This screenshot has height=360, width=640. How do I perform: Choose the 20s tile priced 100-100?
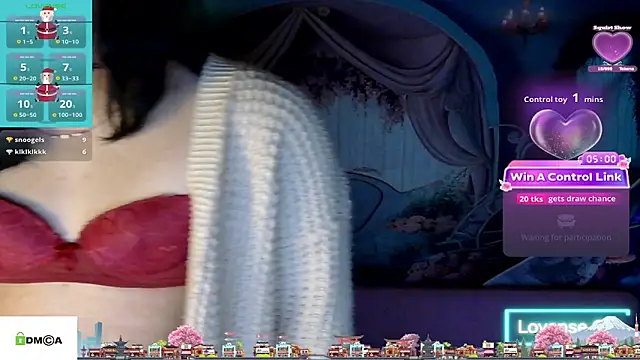(68, 106)
